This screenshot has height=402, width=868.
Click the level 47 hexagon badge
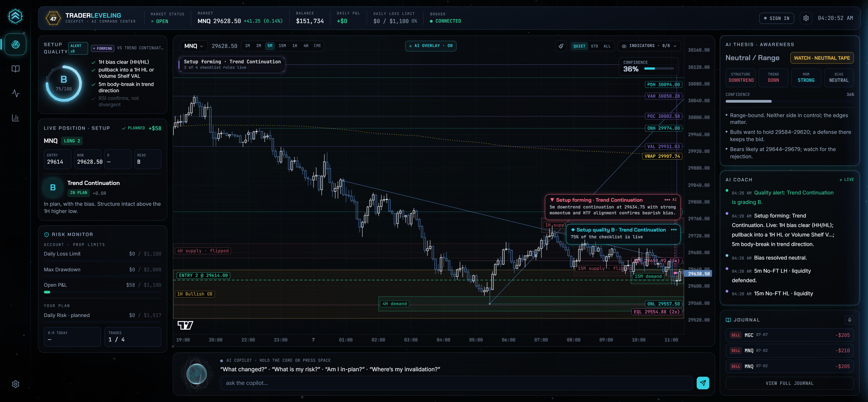[53, 18]
